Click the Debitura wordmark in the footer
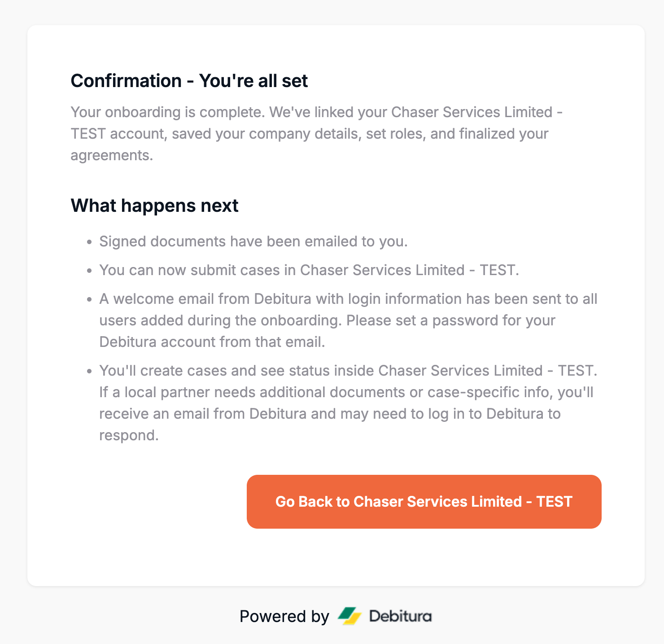Image resolution: width=664 pixels, height=644 pixels. pyautogui.click(x=400, y=616)
